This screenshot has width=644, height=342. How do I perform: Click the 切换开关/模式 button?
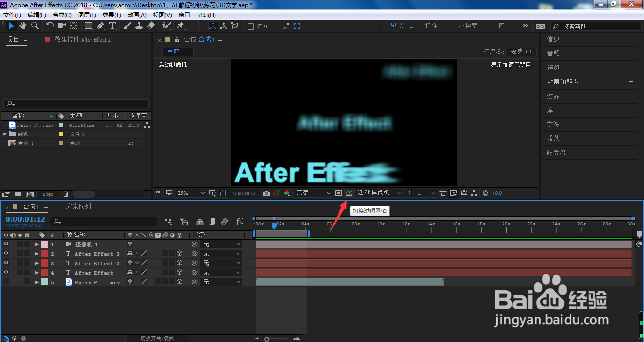(x=157, y=338)
